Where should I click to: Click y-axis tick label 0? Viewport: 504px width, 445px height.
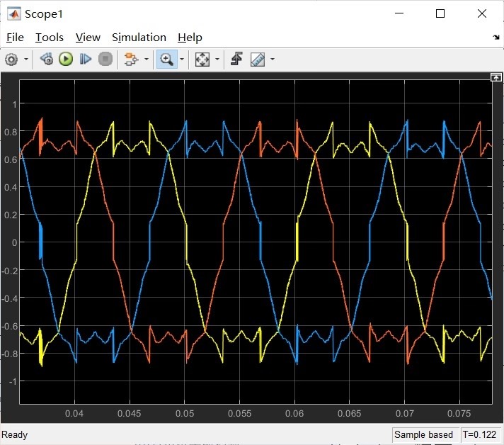[x=14, y=242]
